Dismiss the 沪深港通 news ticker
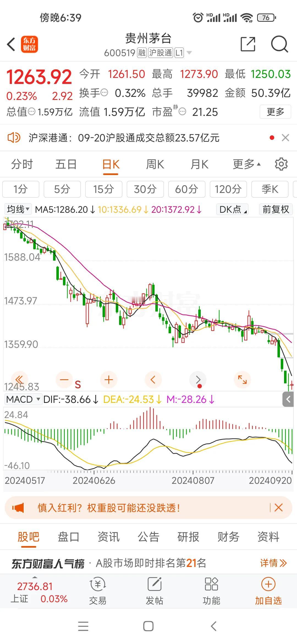The height and width of the screenshot is (644, 297). (285, 138)
